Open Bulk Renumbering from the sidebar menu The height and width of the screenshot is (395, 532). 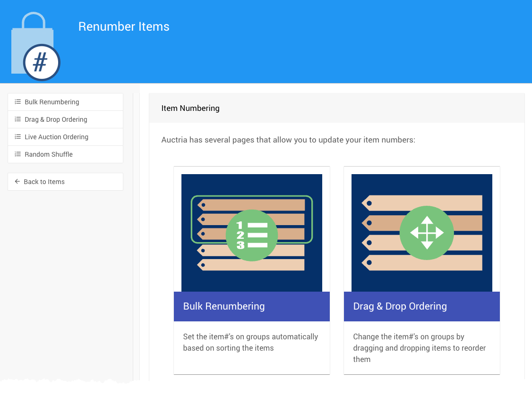click(x=52, y=102)
